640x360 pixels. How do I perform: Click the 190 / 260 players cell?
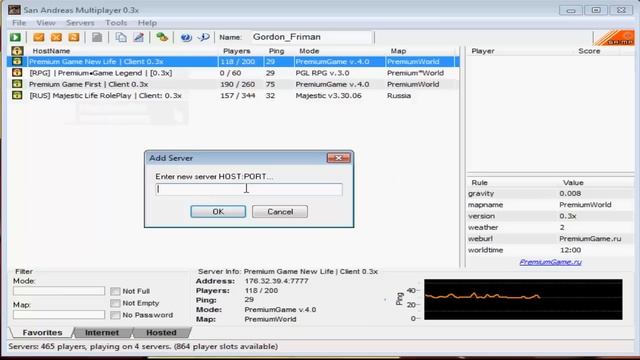point(237,84)
